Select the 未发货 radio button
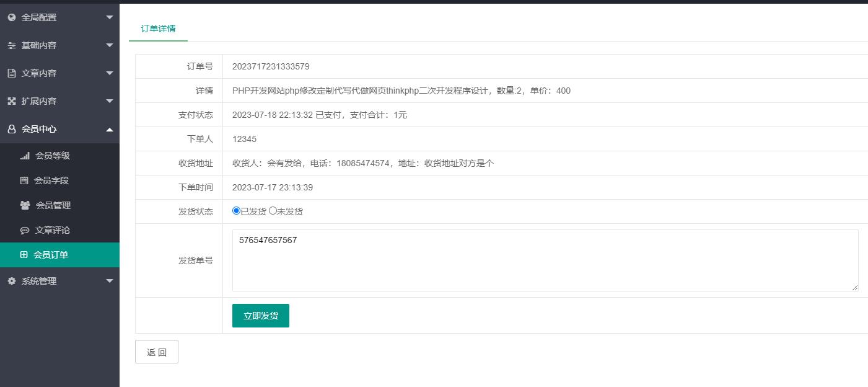This screenshot has height=387, width=868. pyautogui.click(x=273, y=211)
